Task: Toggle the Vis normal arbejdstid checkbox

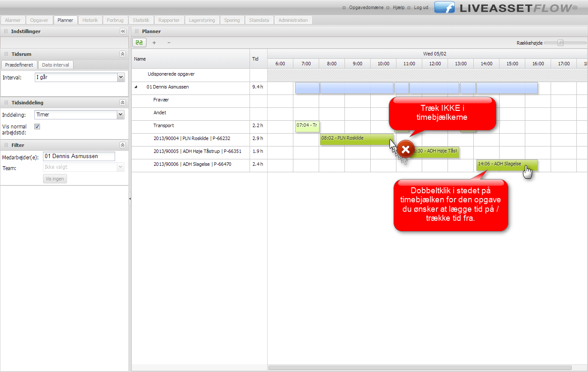Action: [37, 127]
